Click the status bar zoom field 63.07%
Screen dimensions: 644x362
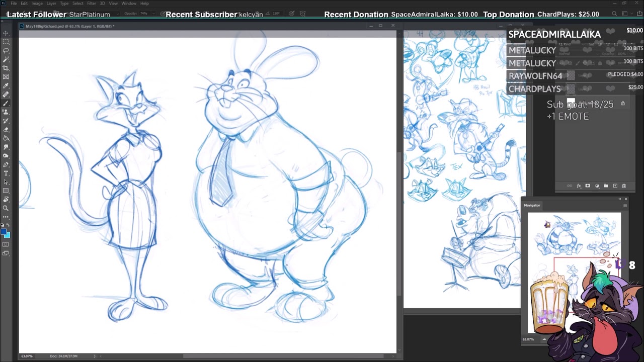tap(27, 356)
